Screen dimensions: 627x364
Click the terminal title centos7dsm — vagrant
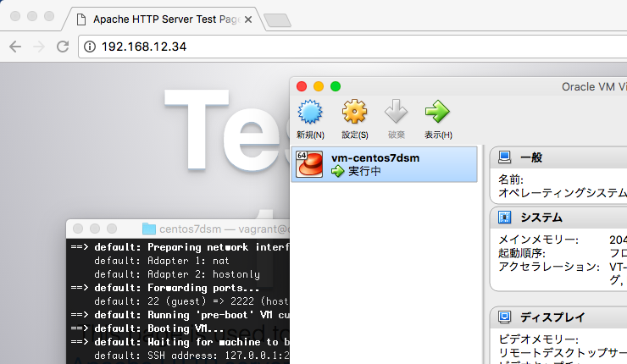point(224,229)
